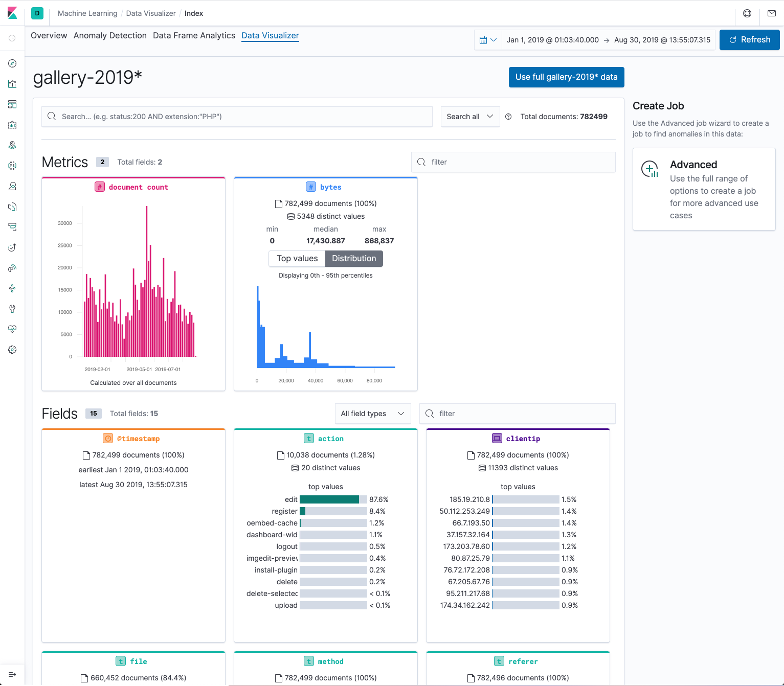Open Visualize chart icon in sidebar
Screen dimensions: 784x686
tap(12, 84)
